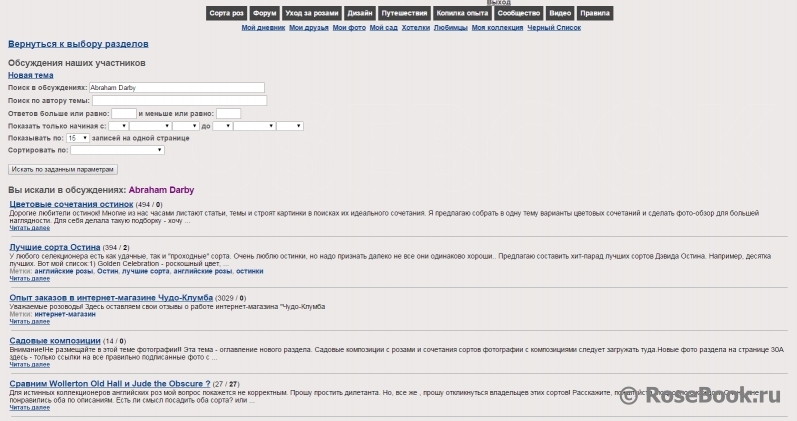Open the start-date month dropdown
Image resolution: width=797 pixels, height=421 pixels.
click(x=150, y=126)
